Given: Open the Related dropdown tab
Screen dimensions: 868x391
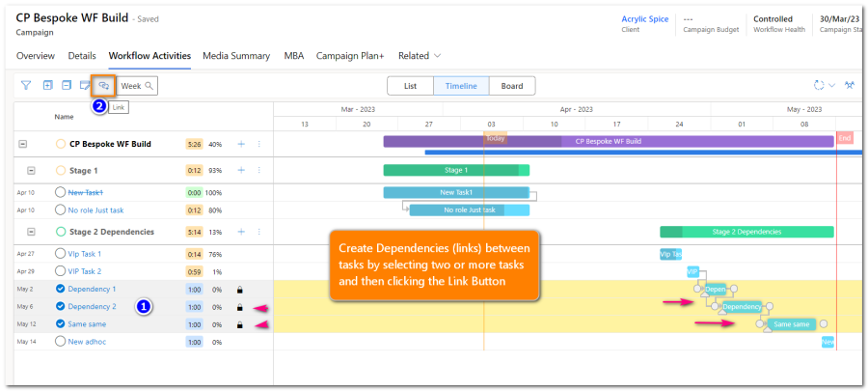Looking at the screenshot, I should click(x=420, y=56).
